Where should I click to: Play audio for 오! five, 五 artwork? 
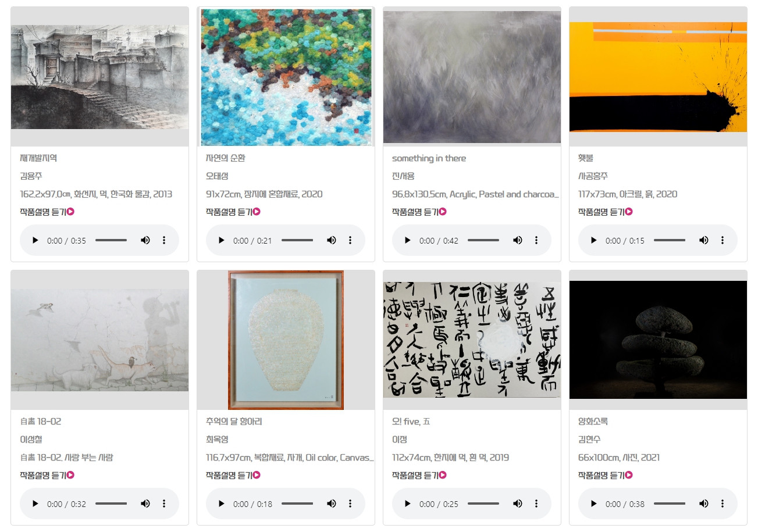(x=408, y=504)
